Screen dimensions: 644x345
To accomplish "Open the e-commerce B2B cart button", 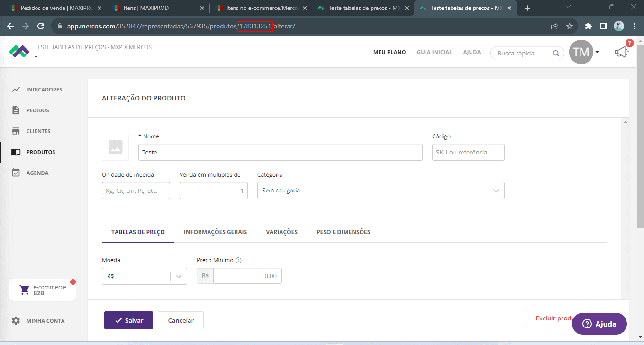I will pos(43,290).
